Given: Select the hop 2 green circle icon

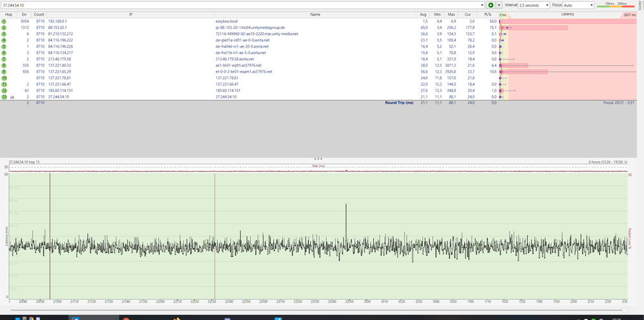Looking at the screenshot, I should (x=3, y=28).
